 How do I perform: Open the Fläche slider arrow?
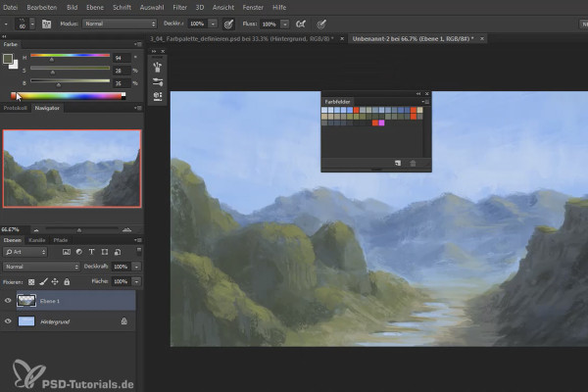pos(137,281)
